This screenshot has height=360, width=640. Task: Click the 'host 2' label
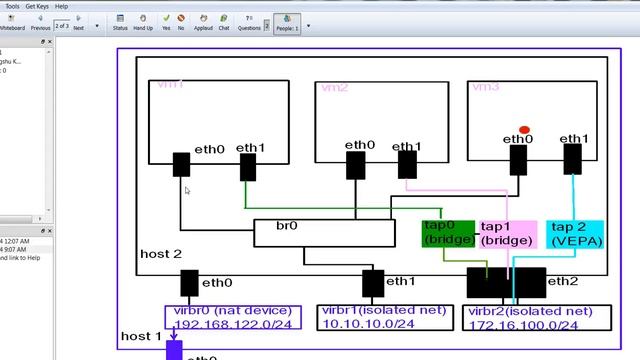[x=161, y=254]
